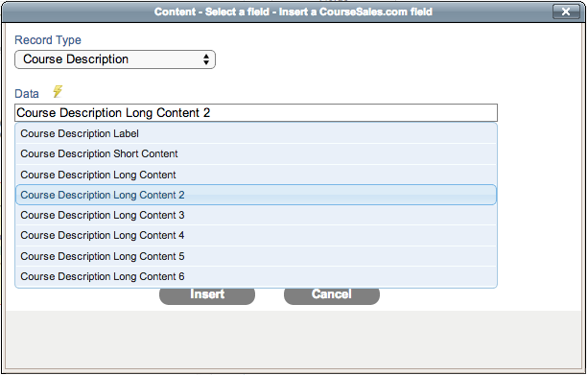Click the yellow lightning bolt icon

click(58, 91)
